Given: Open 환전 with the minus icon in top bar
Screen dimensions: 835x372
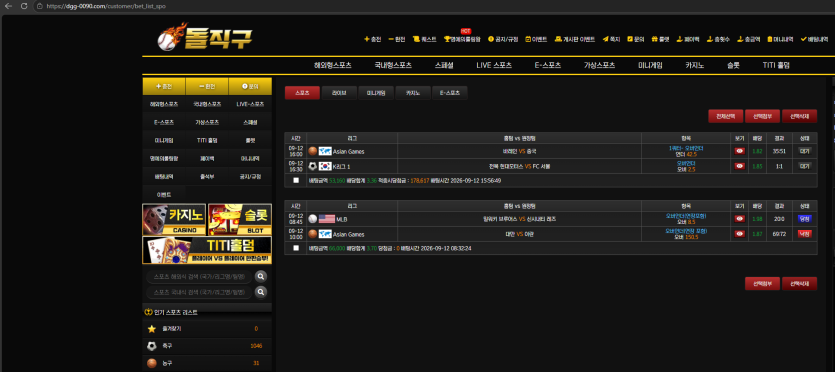Looking at the screenshot, I should (x=397, y=39).
